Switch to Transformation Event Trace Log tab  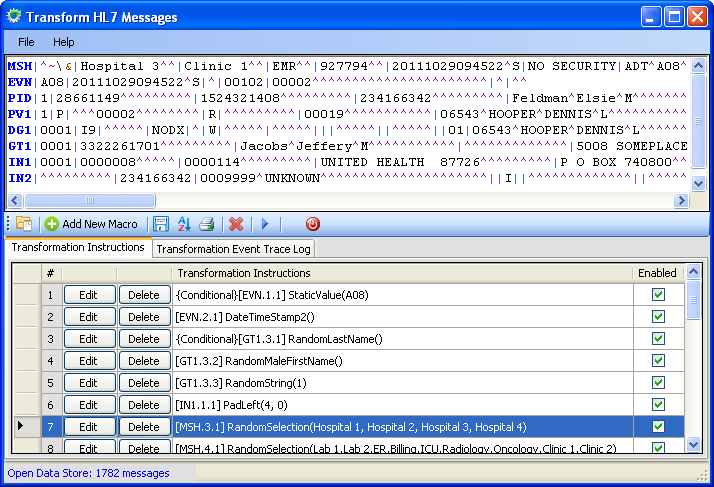(233, 249)
